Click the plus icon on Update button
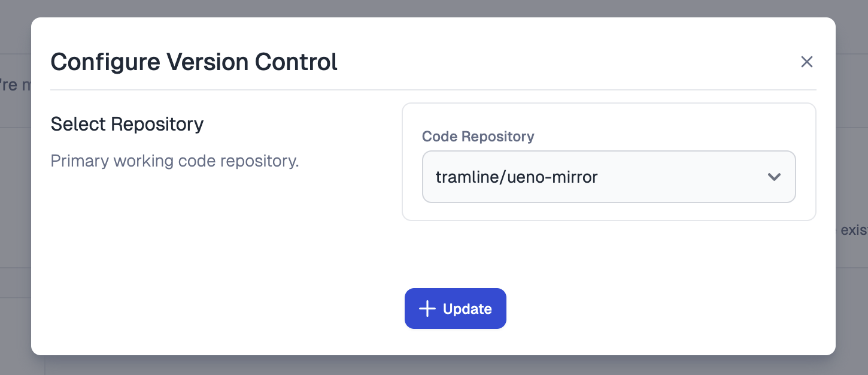This screenshot has height=375, width=868. click(x=427, y=309)
